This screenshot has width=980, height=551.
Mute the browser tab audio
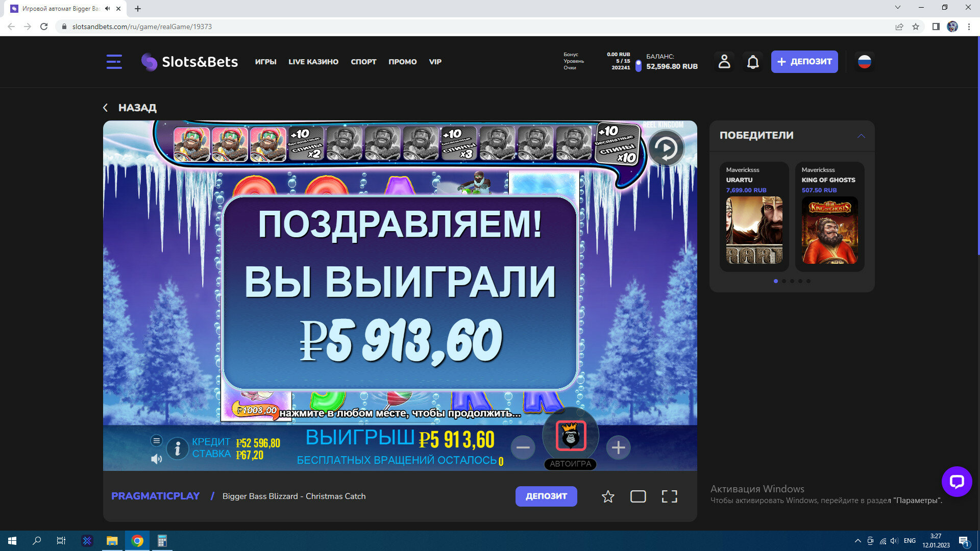pos(107,9)
